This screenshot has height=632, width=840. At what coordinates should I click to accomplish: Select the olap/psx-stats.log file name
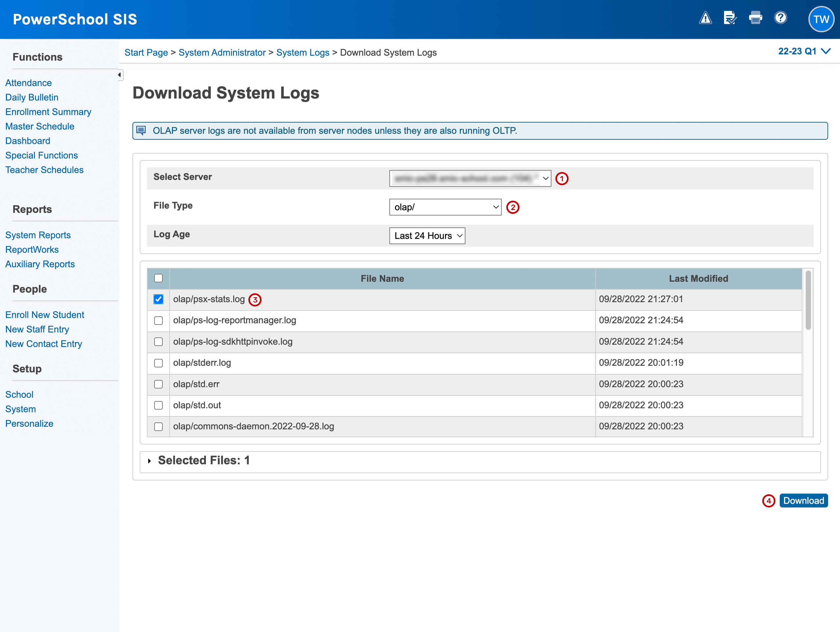pyautogui.click(x=209, y=299)
